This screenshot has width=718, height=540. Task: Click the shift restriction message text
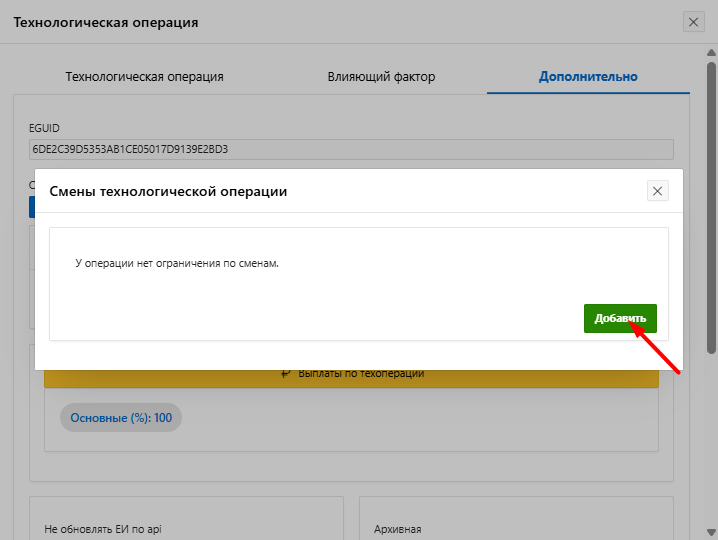coord(177,264)
